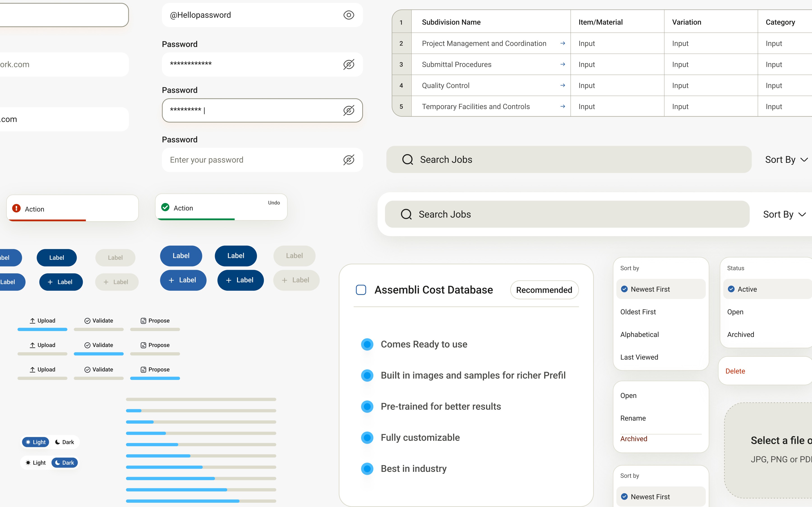Click Propose icon in third stepper row
Image resolution: width=812 pixels, height=507 pixels.
[143, 370]
